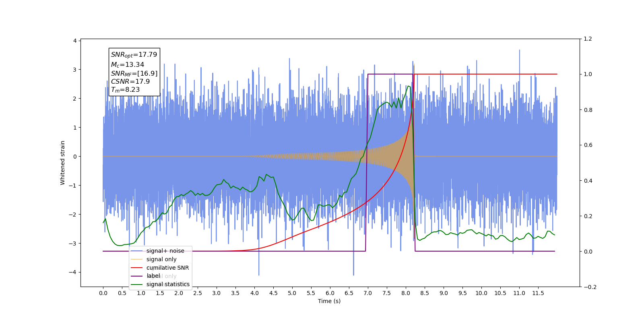Click the 'Time (s)' x-axis label
644x322 pixels.
(x=329, y=301)
